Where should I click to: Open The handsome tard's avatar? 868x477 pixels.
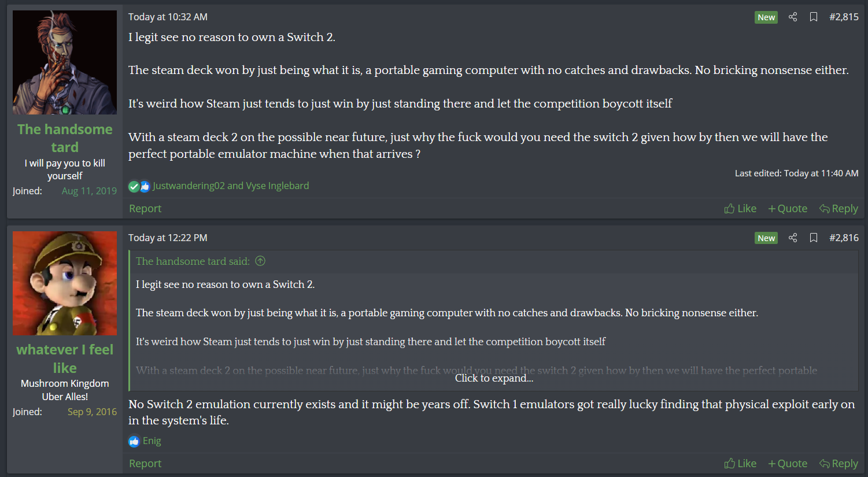(x=65, y=62)
